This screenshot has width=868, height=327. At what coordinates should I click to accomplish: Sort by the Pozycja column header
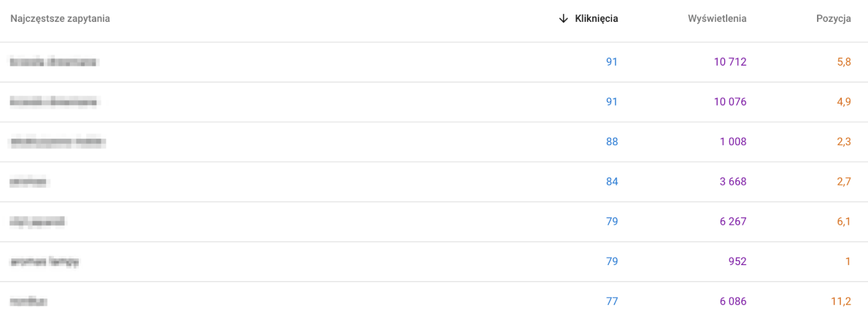tap(833, 19)
